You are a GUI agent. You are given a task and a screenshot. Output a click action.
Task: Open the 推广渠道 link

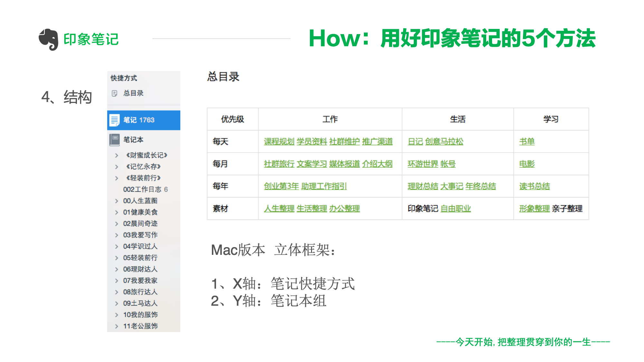pos(377,142)
